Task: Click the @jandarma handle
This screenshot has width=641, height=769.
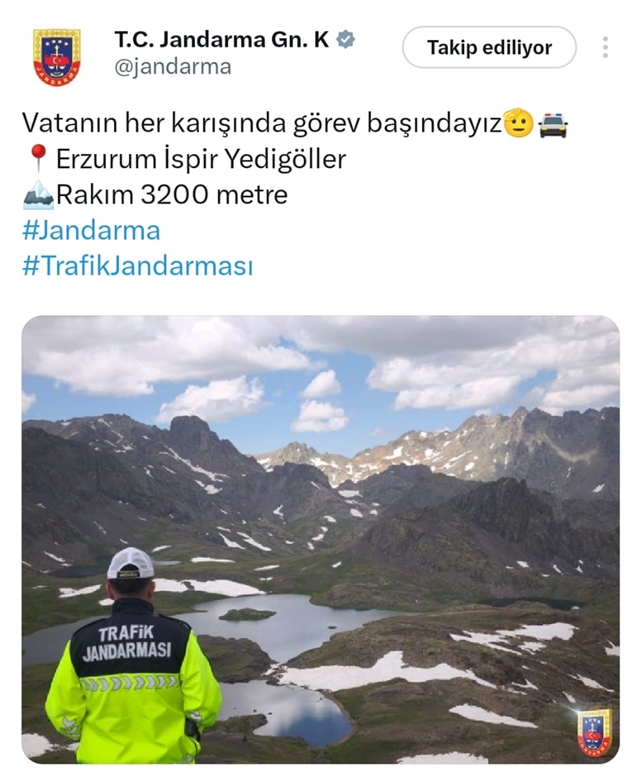Action: pyautogui.click(x=173, y=67)
